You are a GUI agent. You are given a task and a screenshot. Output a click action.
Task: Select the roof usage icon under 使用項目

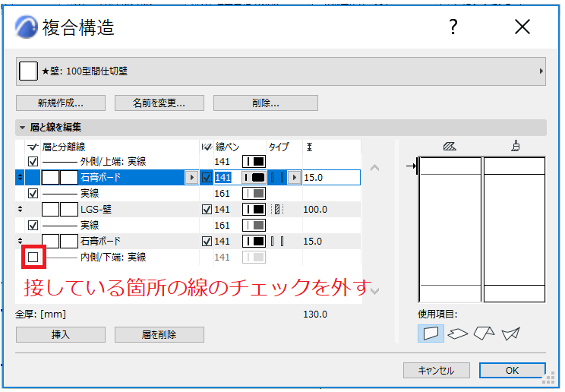click(x=484, y=333)
